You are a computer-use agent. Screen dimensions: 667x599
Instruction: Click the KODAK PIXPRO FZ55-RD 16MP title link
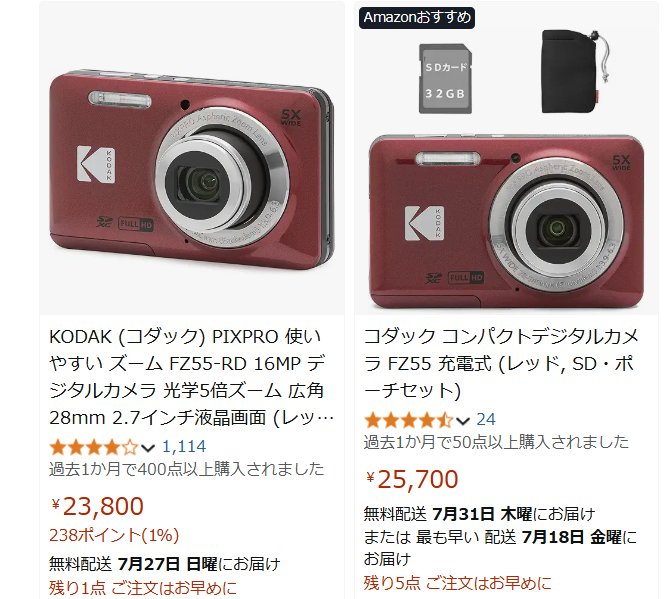tap(191, 377)
